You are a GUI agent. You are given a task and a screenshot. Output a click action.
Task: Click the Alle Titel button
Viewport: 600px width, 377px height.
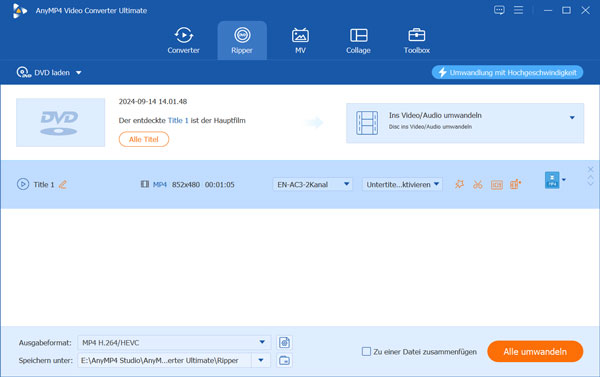(x=143, y=139)
